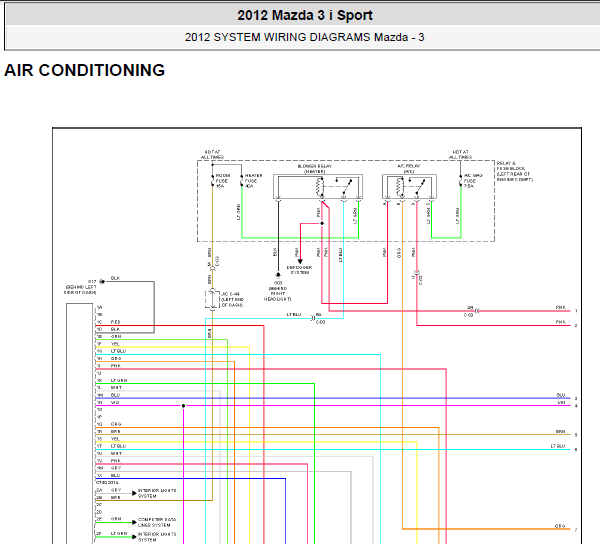Click the RELAY & FUSE BLOCK location note

coord(514,171)
